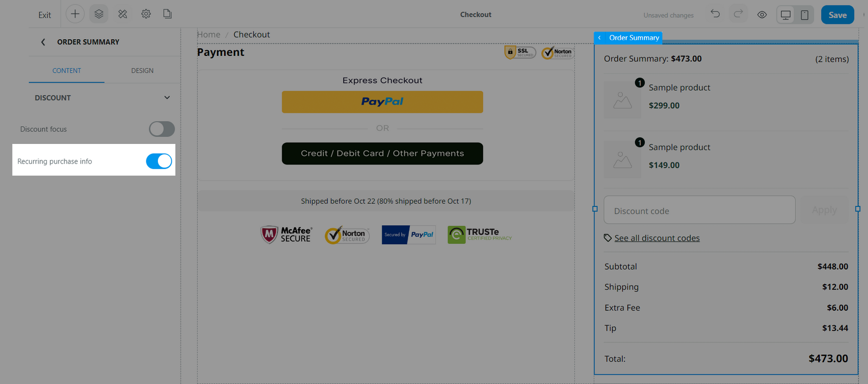Click the Subtotal $448.00 value
The image size is (868, 384).
(833, 267)
